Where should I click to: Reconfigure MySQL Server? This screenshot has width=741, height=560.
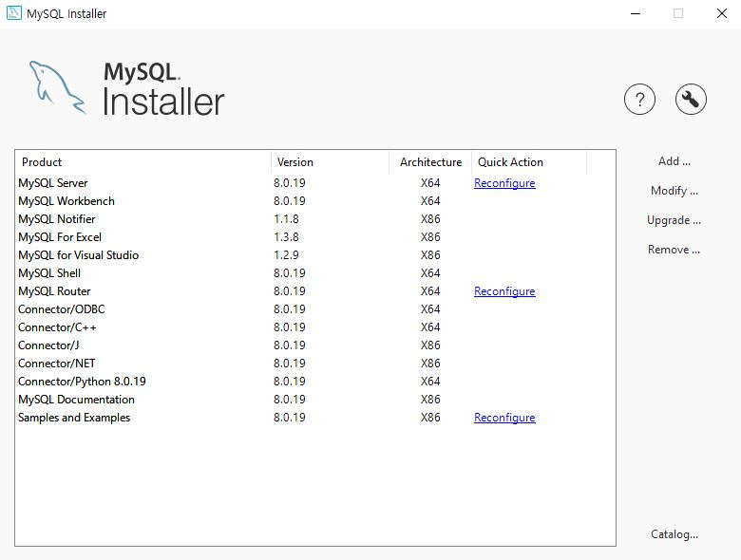(504, 183)
